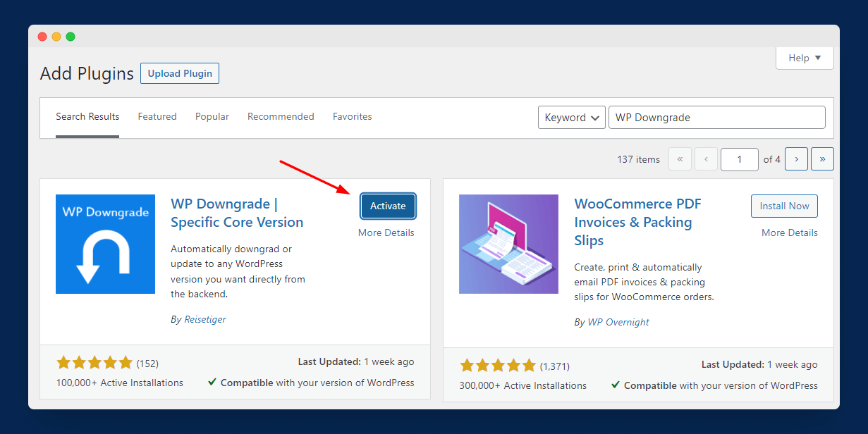This screenshot has width=868, height=434.
Task: Open the Keyword search type dropdown
Action: pos(572,118)
